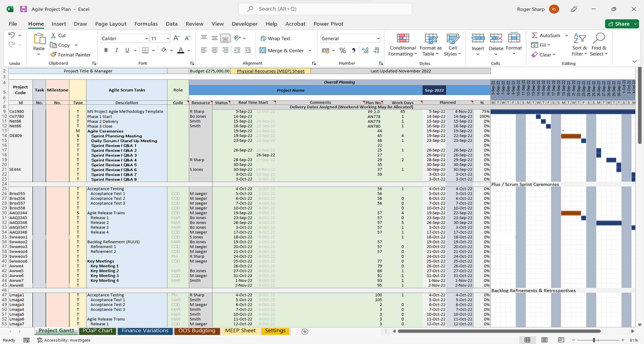Switch to Page Break Preview icon
This screenshot has width=644, height=344.
point(561,340)
